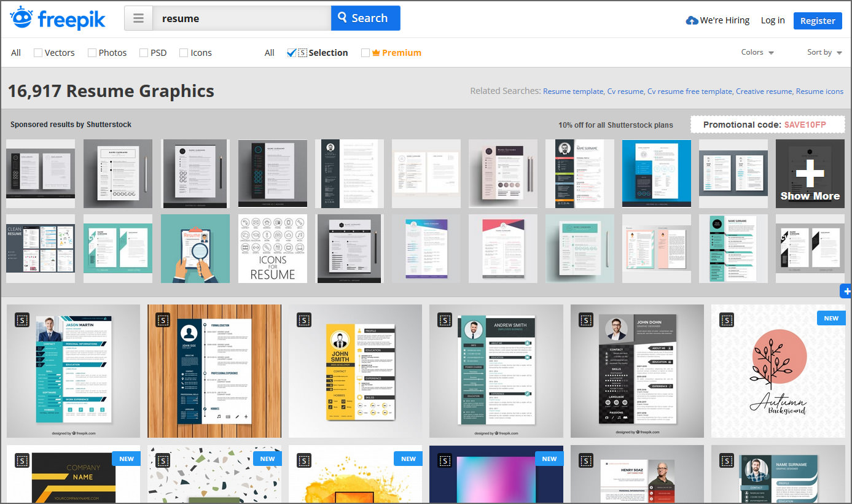Click Log in

(x=772, y=20)
